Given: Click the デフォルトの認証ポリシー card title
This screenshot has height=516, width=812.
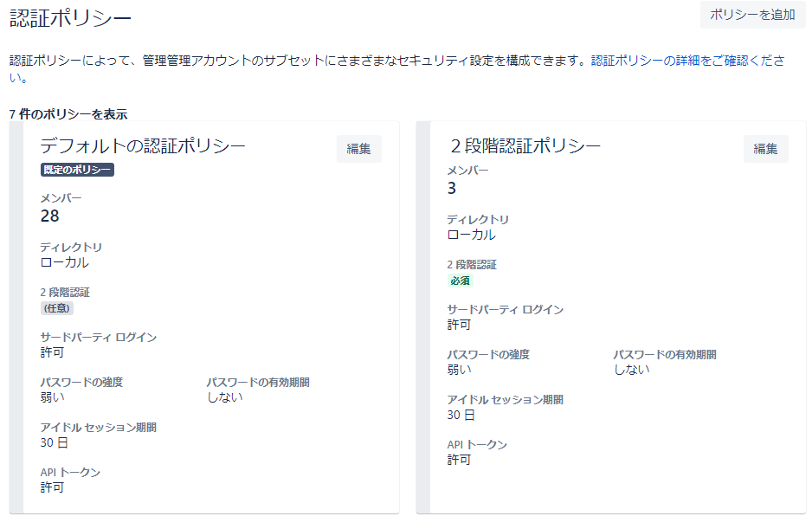Looking at the screenshot, I should (143, 146).
